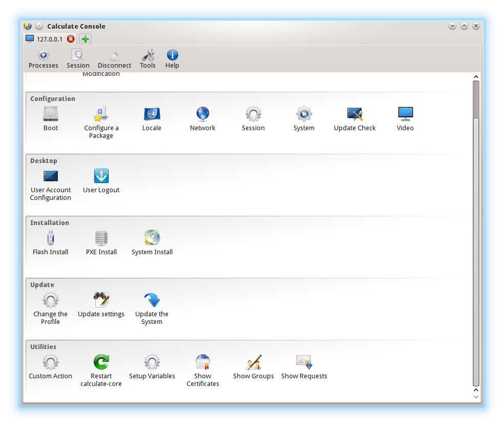Screen dimensions: 504x427
Task: Select User Logout
Action: pyautogui.click(x=101, y=181)
